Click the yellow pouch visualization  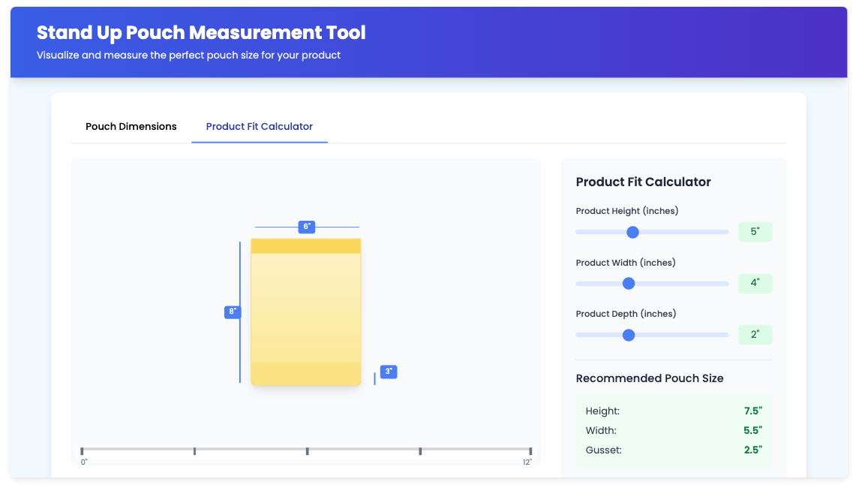pyautogui.click(x=306, y=312)
